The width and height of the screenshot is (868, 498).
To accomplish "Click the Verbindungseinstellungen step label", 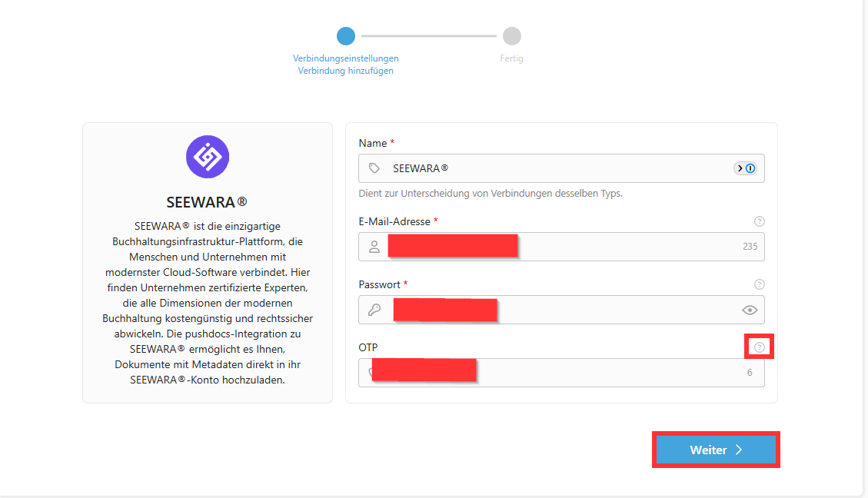I will [346, 58].
